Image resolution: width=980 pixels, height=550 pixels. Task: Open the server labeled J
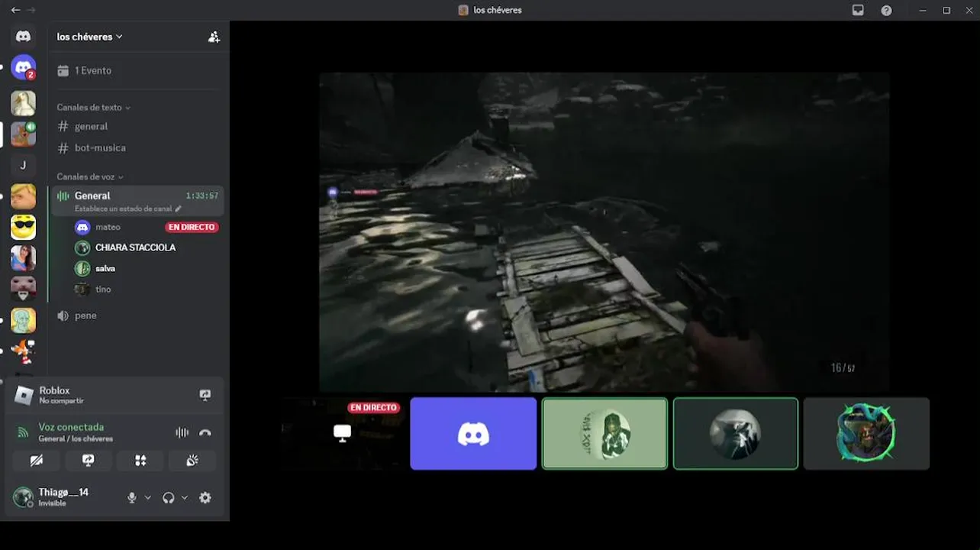coord(23,165)
